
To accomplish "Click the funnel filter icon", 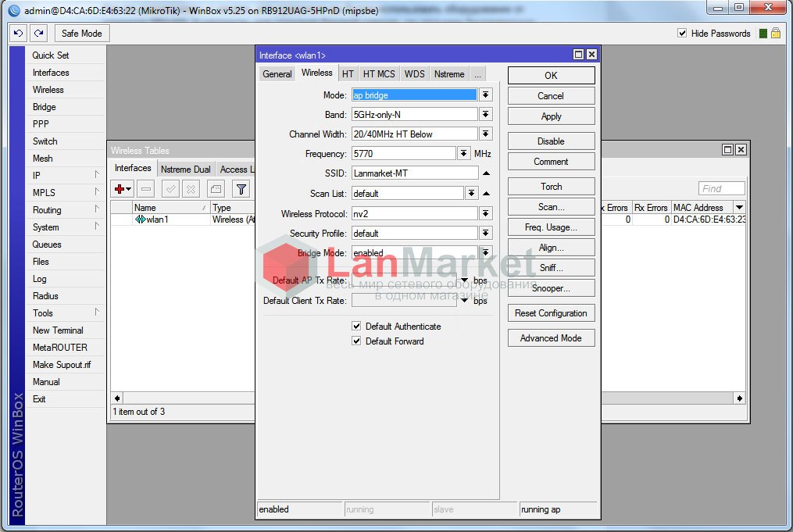I will click(x=241, y=189).
